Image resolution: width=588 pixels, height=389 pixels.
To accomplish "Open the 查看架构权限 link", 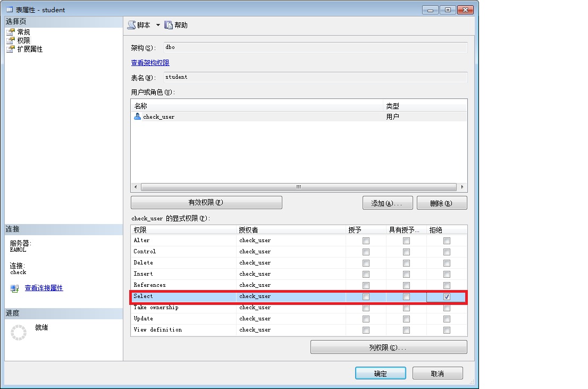I will click(x=150, y=63).
